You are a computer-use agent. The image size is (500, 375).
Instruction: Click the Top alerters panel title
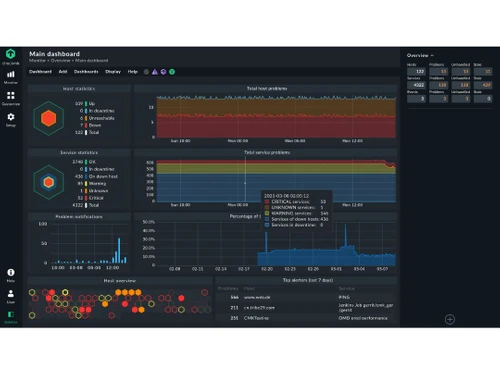[x=308, y=280]
